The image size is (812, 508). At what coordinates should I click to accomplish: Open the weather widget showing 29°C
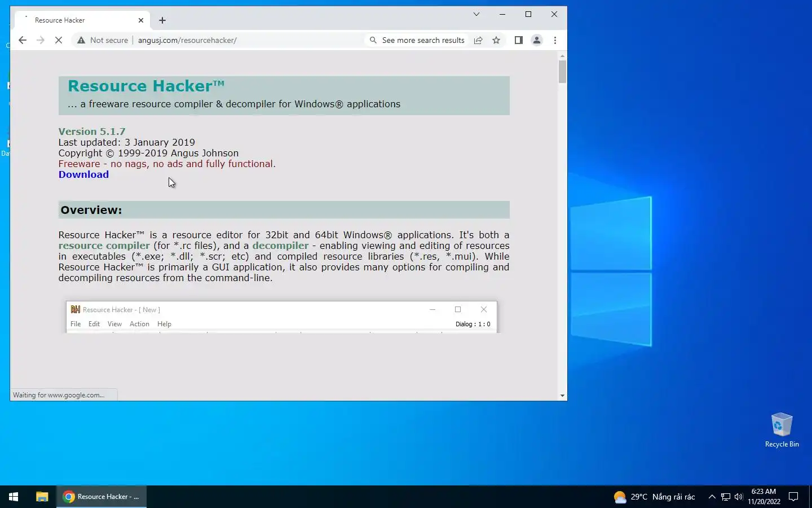pos(654,497)
